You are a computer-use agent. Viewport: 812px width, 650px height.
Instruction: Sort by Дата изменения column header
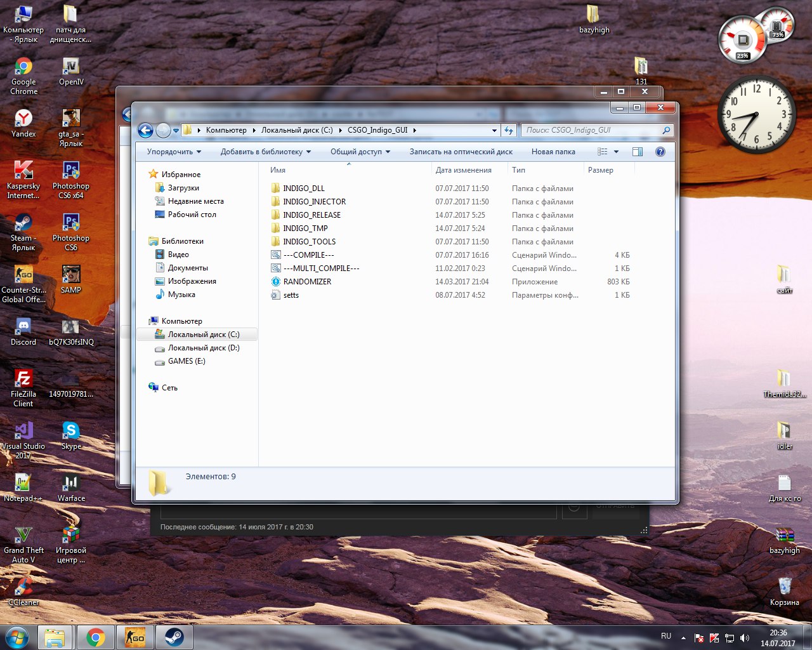tap(463, 170)
